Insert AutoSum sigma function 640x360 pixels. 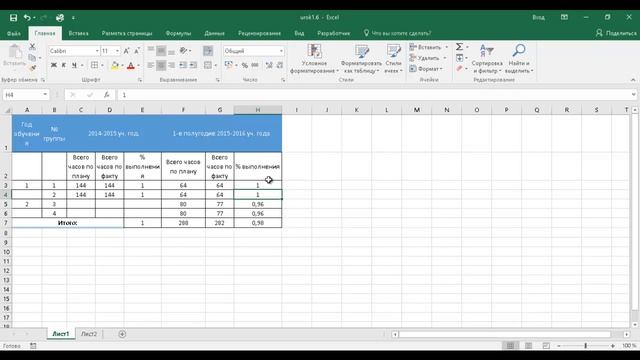coord(460,47)
